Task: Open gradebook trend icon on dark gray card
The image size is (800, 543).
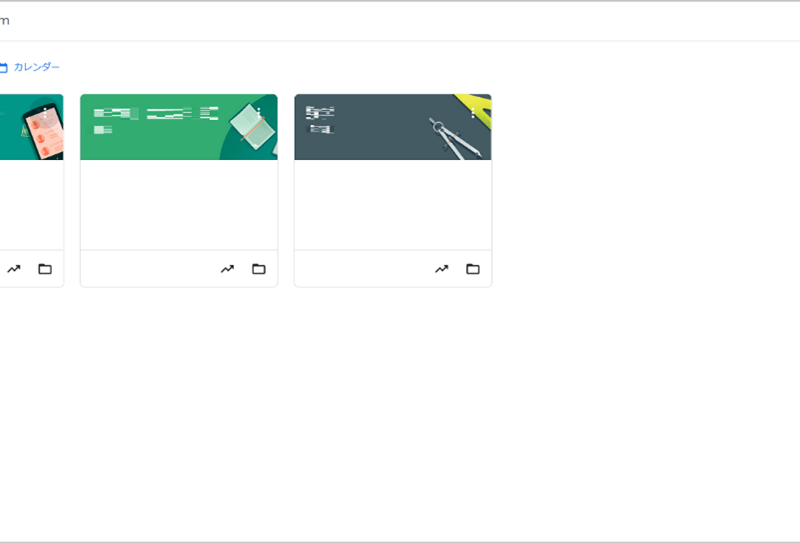Action: pos(441,269)
